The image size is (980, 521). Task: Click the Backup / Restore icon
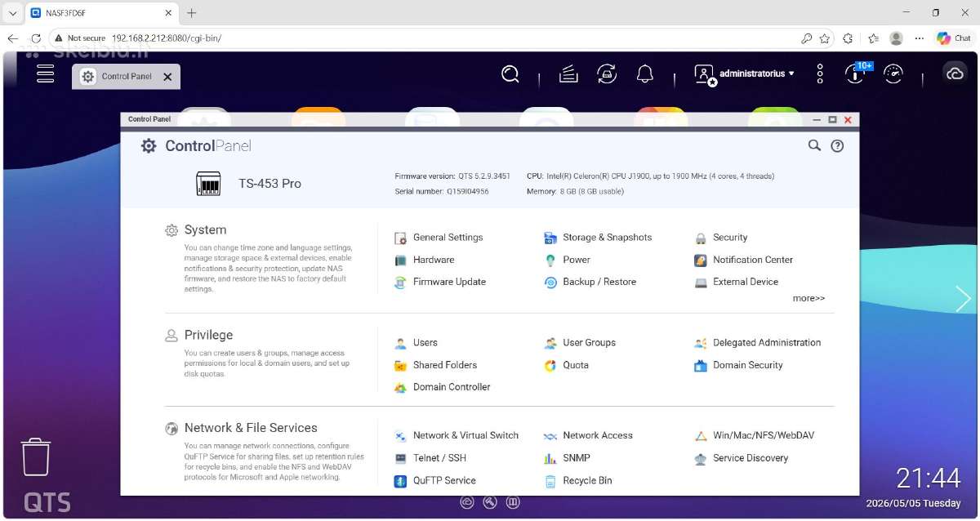pyautogui.click(x=550, y=283)
